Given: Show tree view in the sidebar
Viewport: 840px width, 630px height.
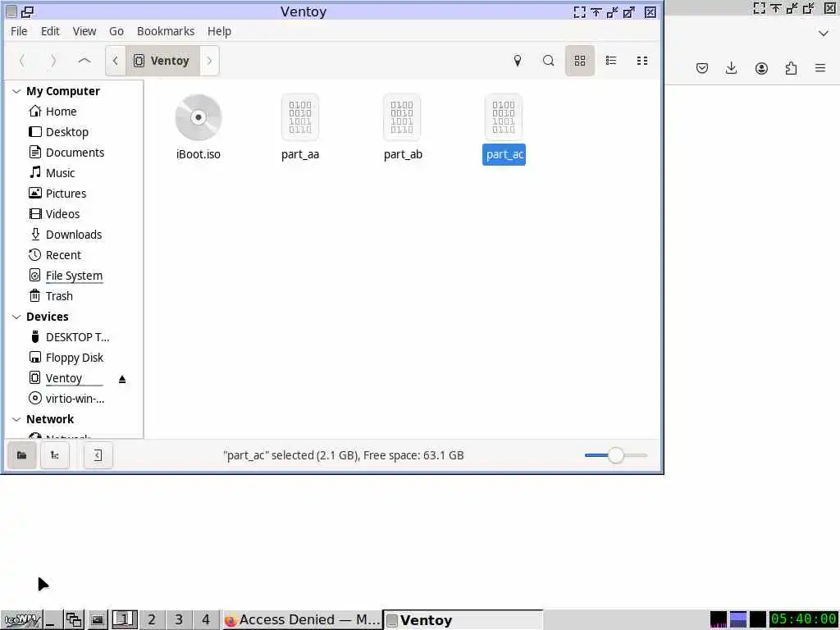Looking at the screenshot, I should click(x=55, y=455).
